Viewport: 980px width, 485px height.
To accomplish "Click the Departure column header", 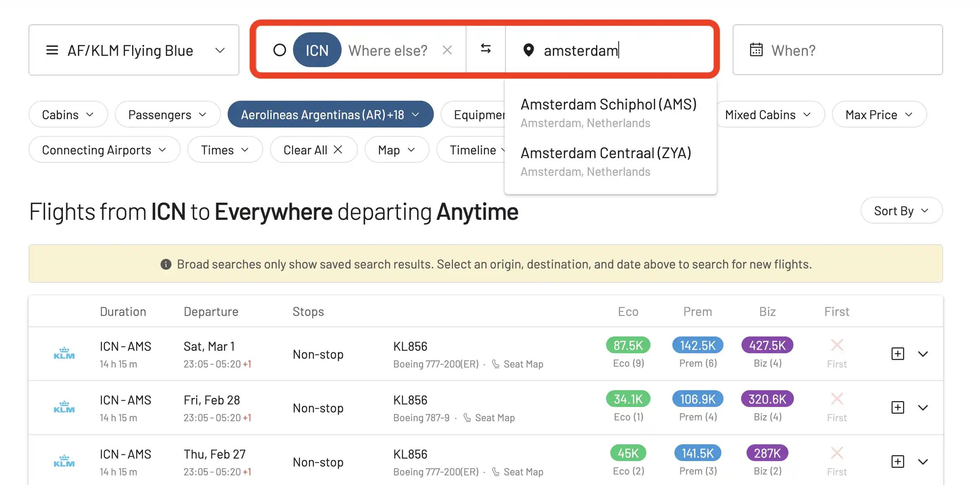I will pyautogui.click(x=211, y=311).
